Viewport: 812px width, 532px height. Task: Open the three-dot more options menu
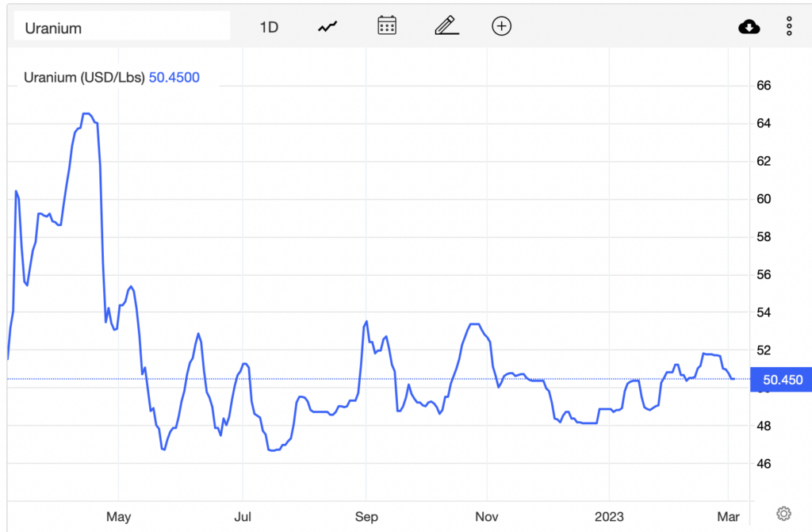pos(789,26)
